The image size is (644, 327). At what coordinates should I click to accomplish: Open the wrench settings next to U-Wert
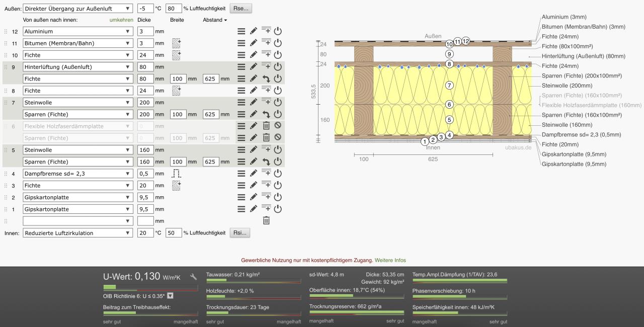(194, 277)
